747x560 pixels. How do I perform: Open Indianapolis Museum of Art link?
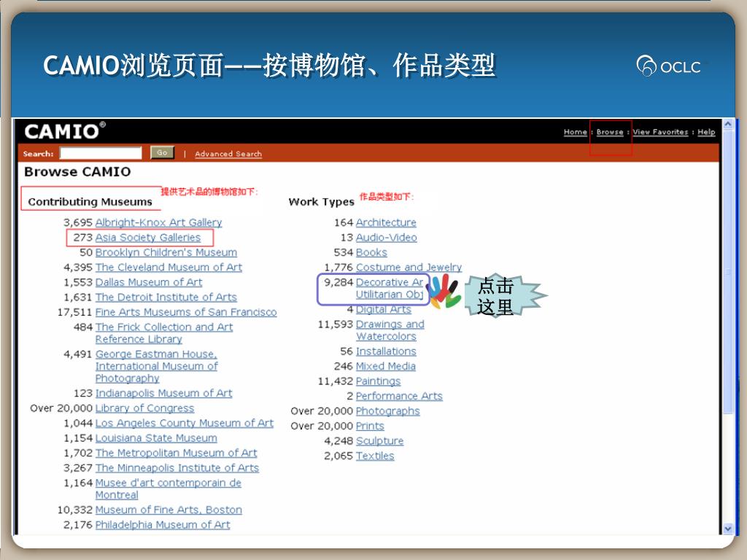coord(164,393)
